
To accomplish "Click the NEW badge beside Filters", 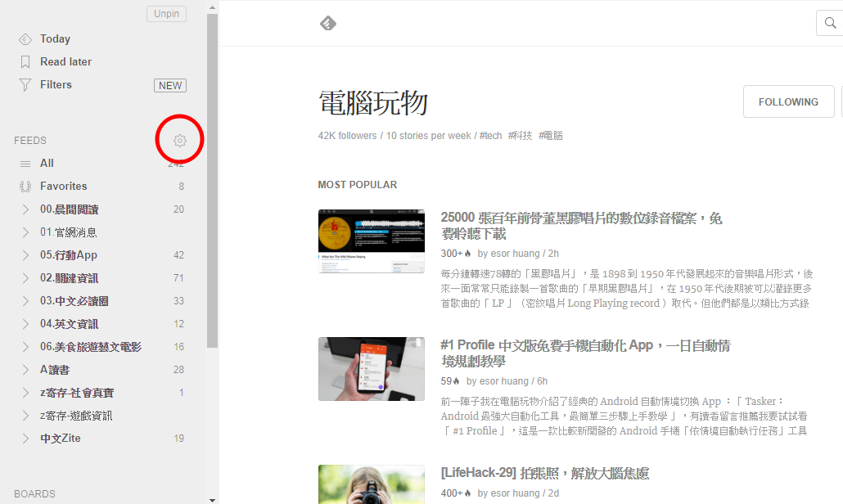I will [170, 85].
